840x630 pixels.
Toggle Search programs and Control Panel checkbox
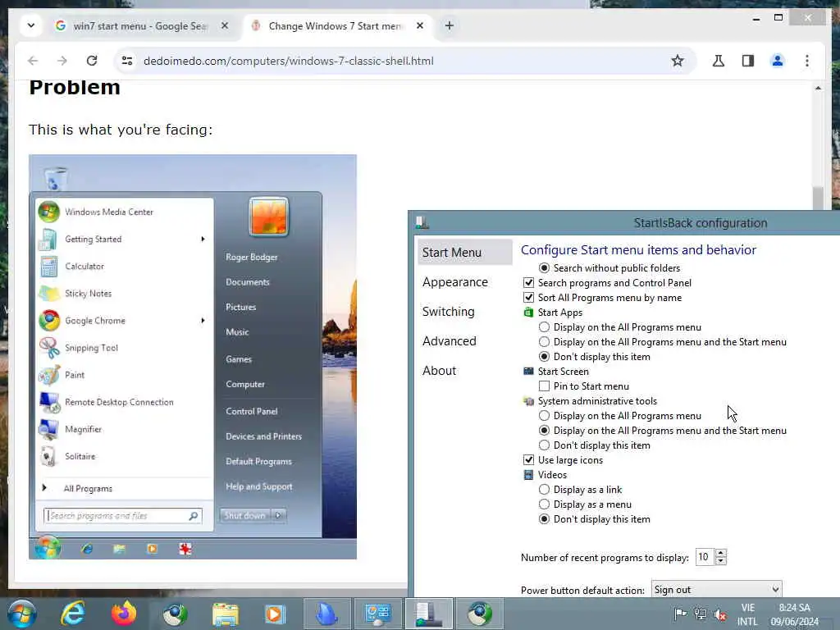coord(529,282)
